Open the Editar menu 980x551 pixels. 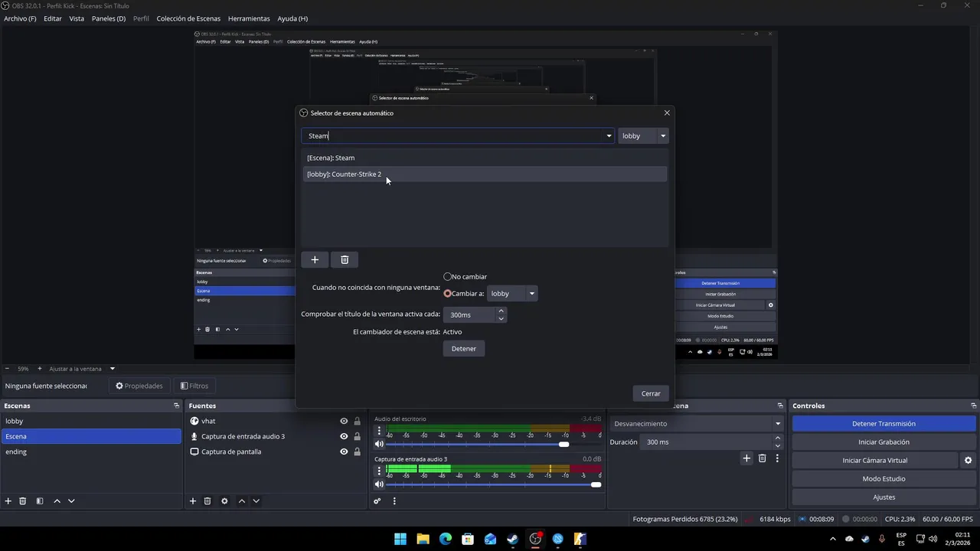(53, 18)
